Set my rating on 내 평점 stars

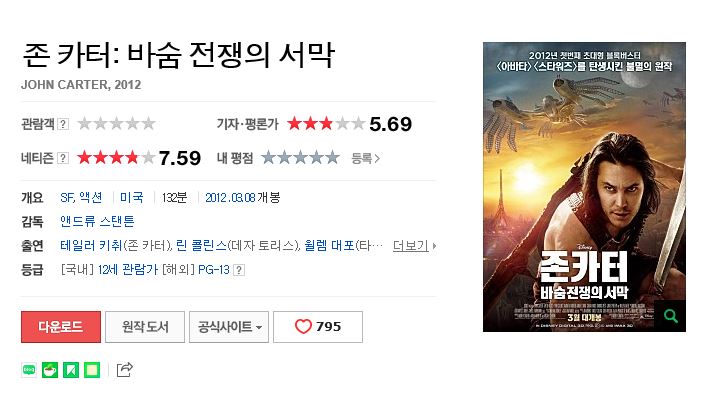[300, 158]
